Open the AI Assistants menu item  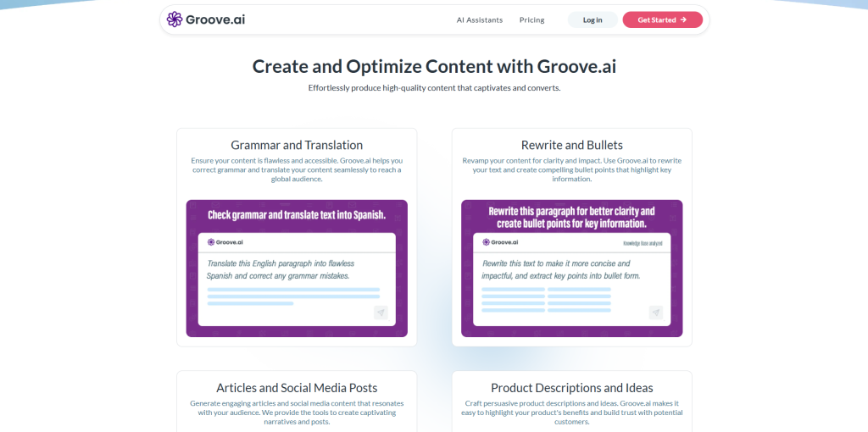click(480, 20)
